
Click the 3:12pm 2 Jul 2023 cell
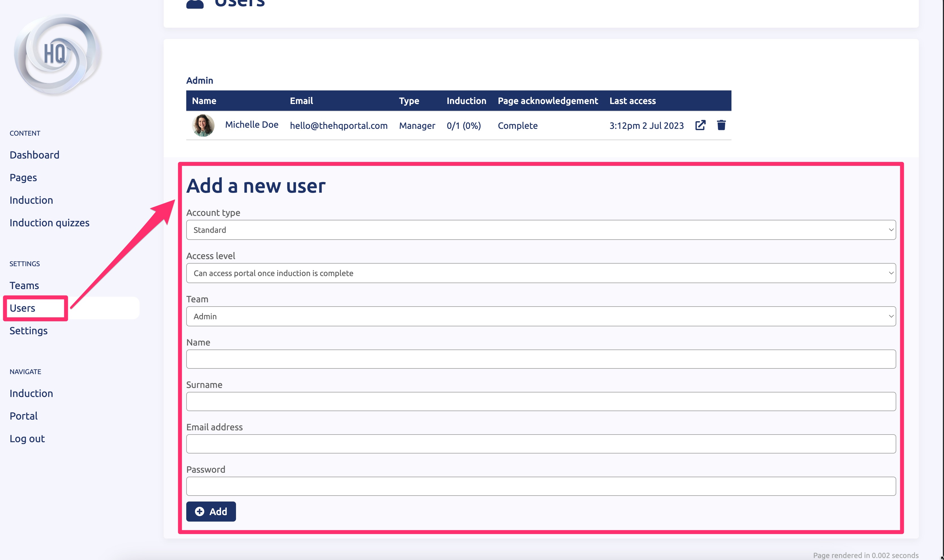646,126
